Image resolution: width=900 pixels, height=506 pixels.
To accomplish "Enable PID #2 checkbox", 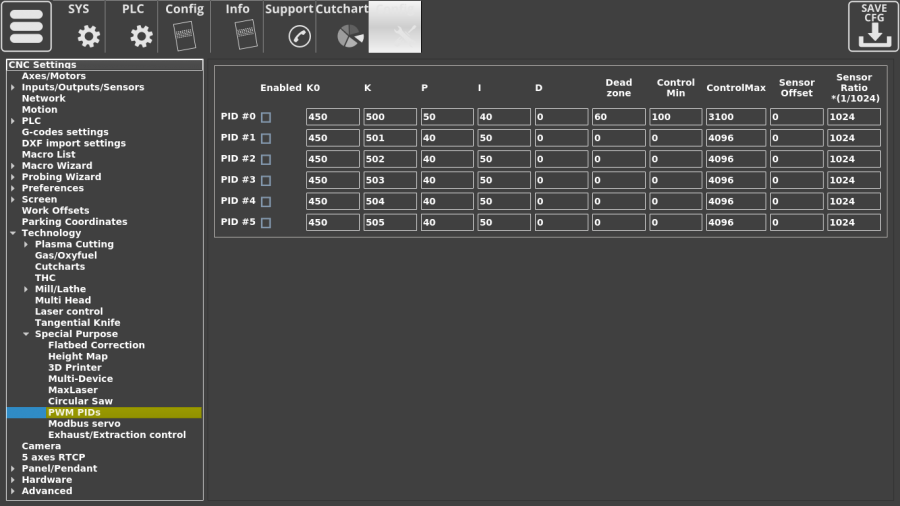I will coord(266,159).
